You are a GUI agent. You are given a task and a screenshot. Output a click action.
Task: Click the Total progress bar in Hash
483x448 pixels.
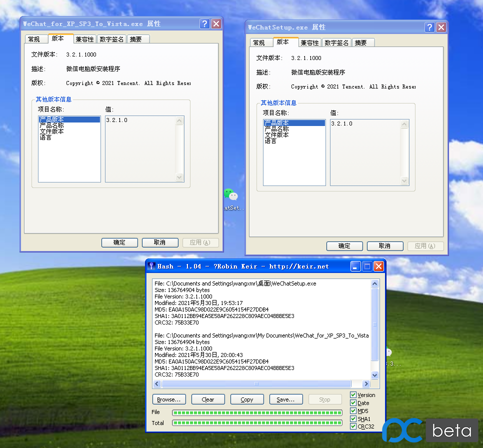257,422
